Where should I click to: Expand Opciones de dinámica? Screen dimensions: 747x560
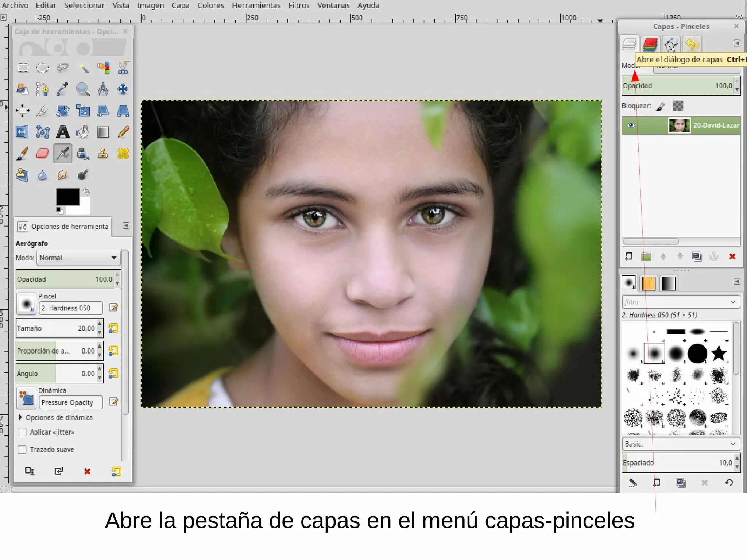point(21,417)
